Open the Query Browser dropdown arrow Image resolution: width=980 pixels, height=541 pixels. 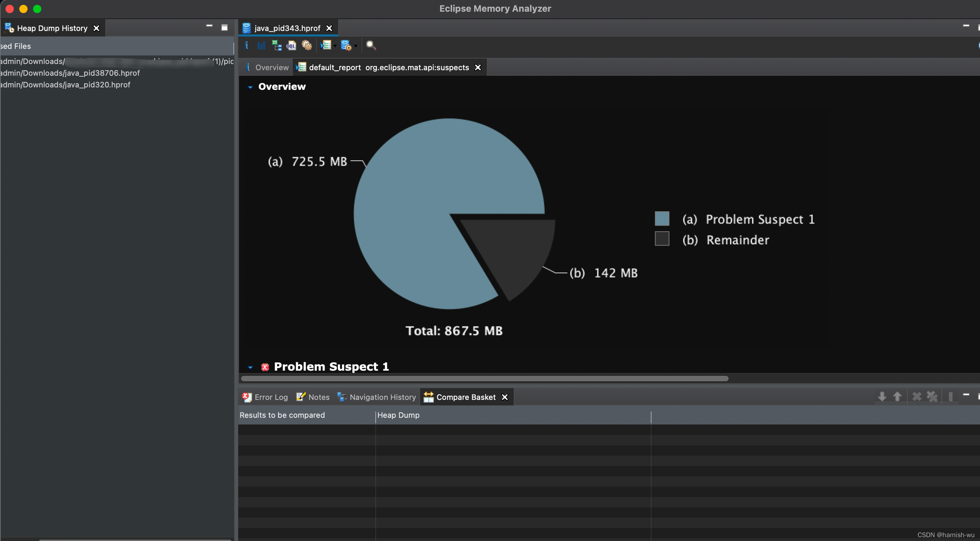click(x=356, y=46)
